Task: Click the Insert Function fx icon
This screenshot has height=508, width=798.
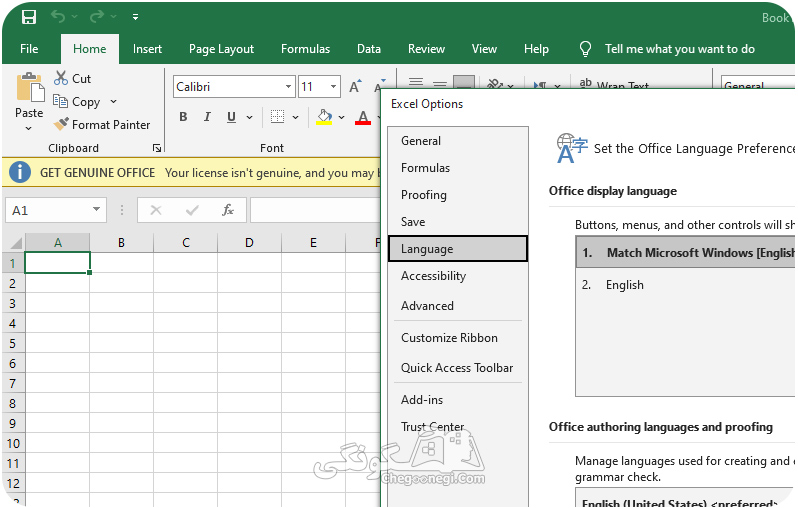Action: pos(227,210)
